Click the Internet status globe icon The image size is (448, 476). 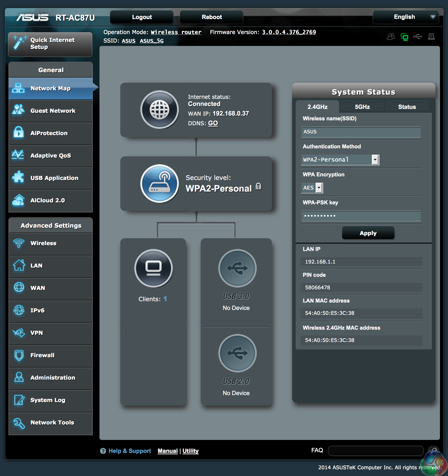click(x=159, y=110)
